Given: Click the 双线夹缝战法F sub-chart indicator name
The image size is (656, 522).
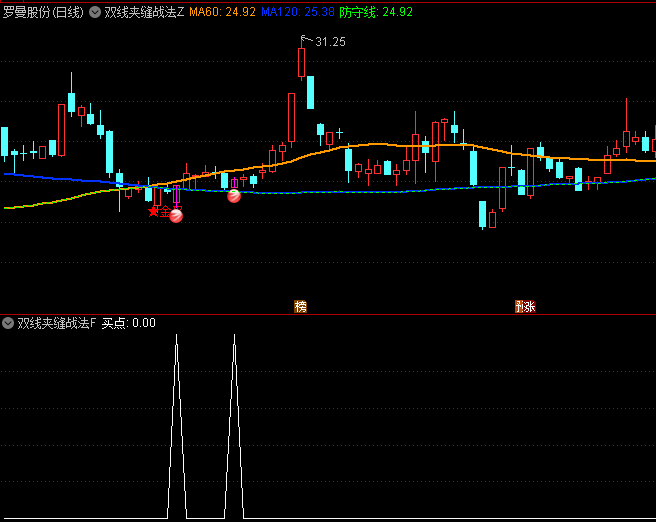Looking at the screenshot, I should [56, 323].
